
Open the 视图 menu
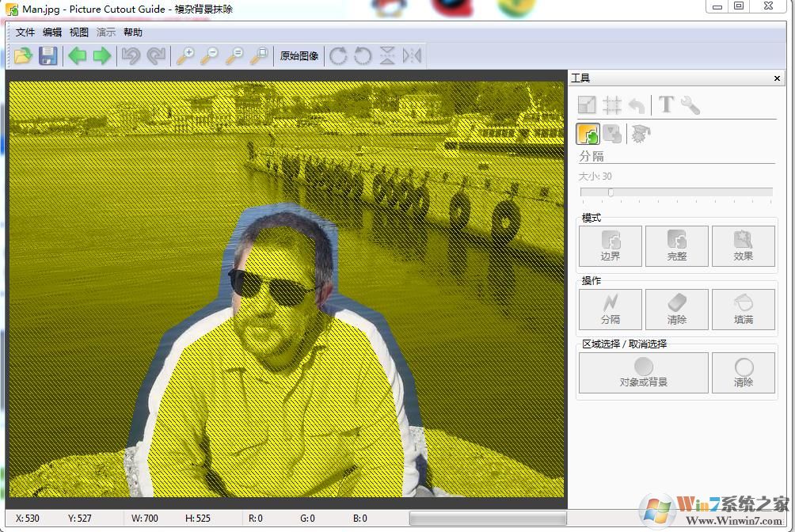(79, 32)
